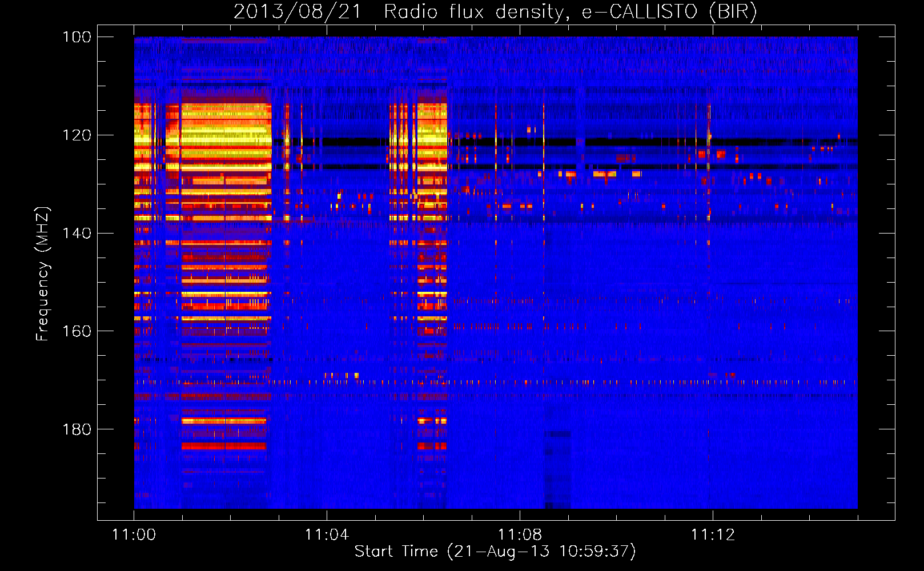Click the plot title '2013/08/21 Radio flux density, e-CALLISTO (BIR)'
Image resolution: width=924 pixels, height=571 pixels.
point(495,12)
